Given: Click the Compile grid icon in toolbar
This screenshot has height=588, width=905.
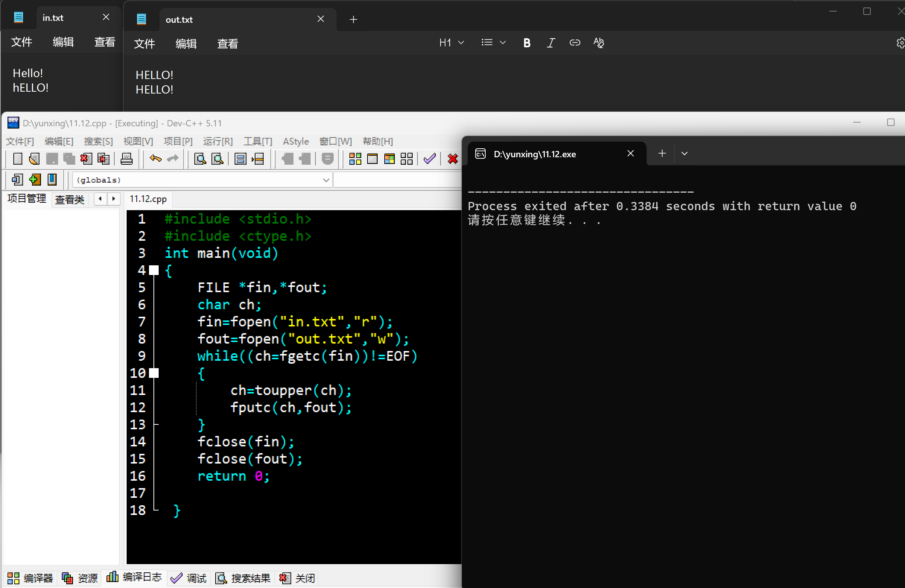Looking at the screenshot, I should (355, 159).
